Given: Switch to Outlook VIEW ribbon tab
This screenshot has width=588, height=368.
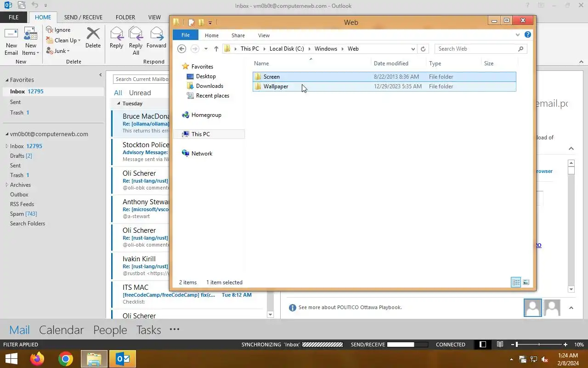Looking at the screenshot, I should click(154, 17).
